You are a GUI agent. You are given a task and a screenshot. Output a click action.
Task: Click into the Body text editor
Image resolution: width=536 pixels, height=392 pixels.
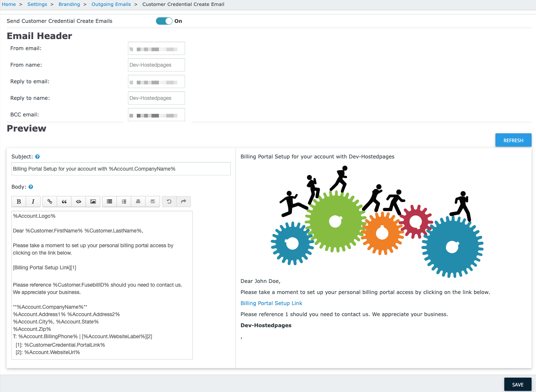click(x=102, y=285)
